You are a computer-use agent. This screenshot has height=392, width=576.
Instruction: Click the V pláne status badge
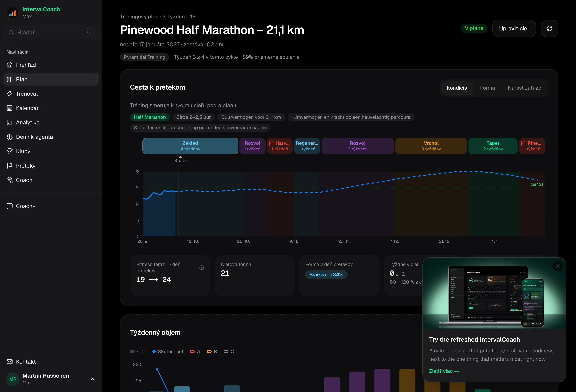point(474,28)
